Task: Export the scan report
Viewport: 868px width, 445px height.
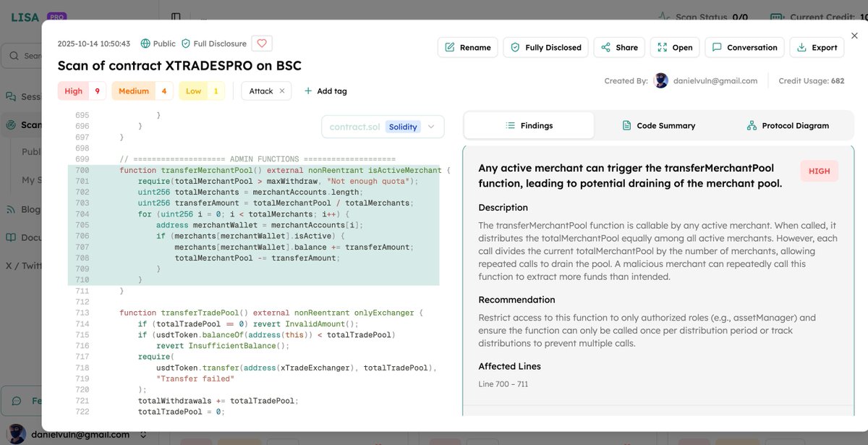Action: [x=817, y=47]
